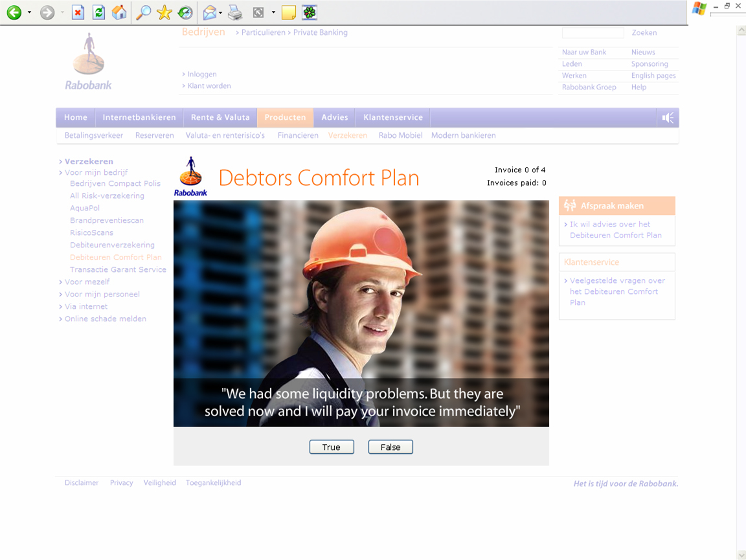
Task: Click the Rabobank logo at top left
Action: coord(89,62)
